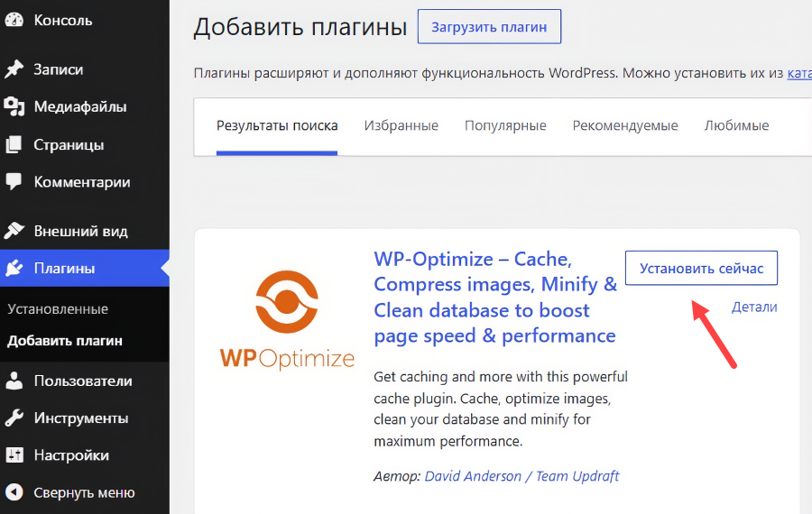Screen dimensions: 812x514
Task: Click the Загрузить плагин button
Action: [489, 27]
